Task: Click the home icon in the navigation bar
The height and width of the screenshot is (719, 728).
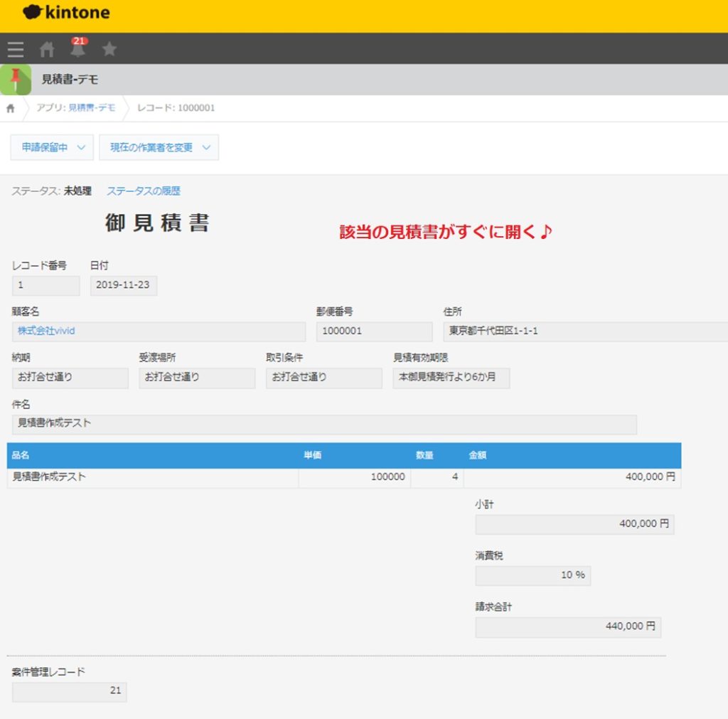Action: click(x=47, y=49)
